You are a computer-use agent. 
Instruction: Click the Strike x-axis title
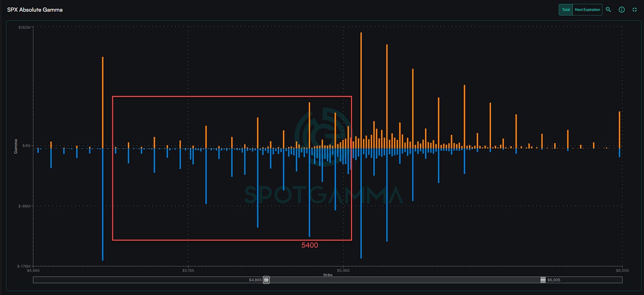328,275
